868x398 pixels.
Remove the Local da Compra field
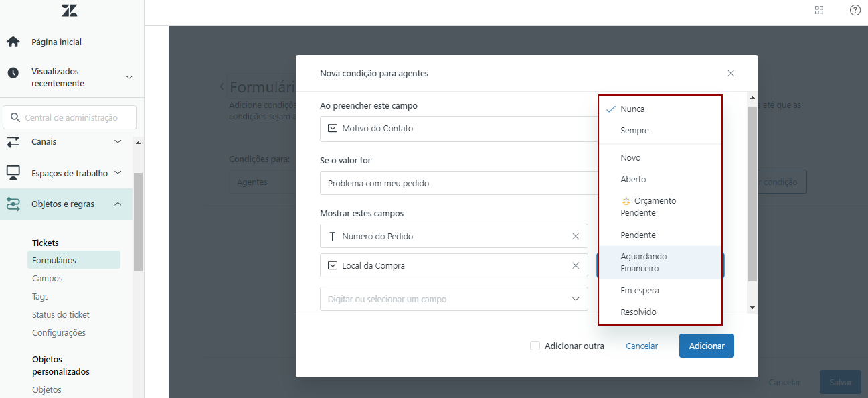pyautogui.click(x=576, y=265)
